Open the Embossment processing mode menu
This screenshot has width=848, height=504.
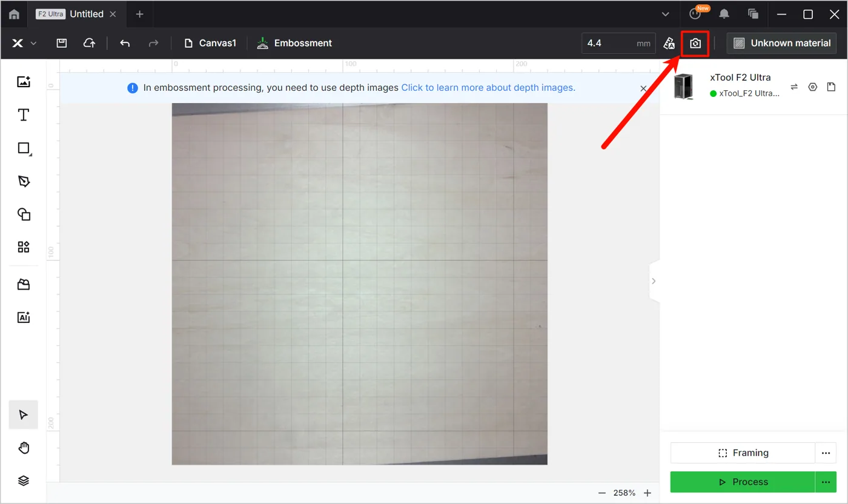pyautogui.click(x=294, y=43)
